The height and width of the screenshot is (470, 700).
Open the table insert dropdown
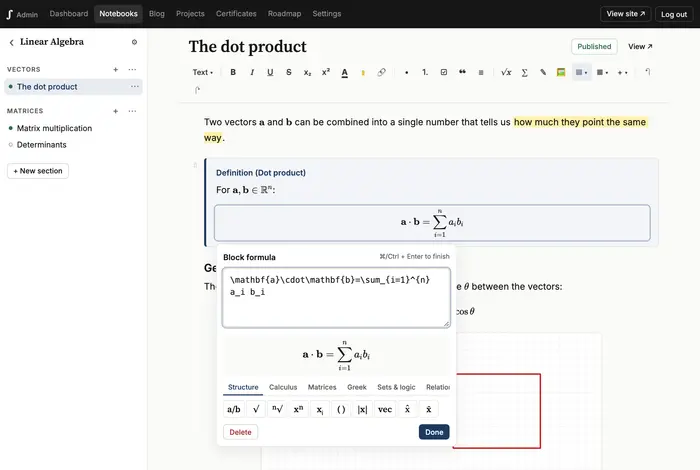pyautogui.click(x=602, y=72)
